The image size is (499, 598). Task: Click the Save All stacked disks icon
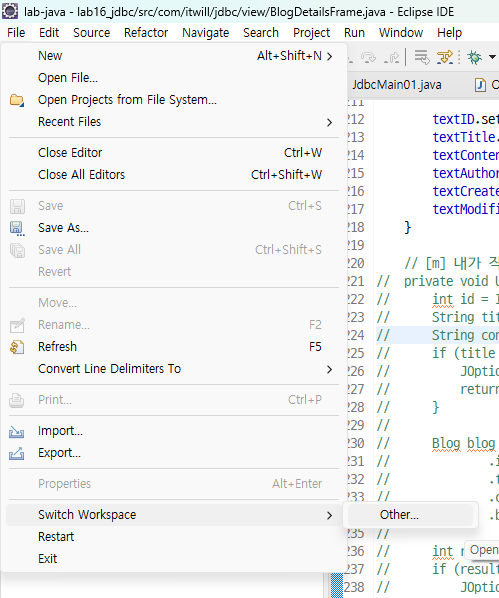[x=17, y=250]
